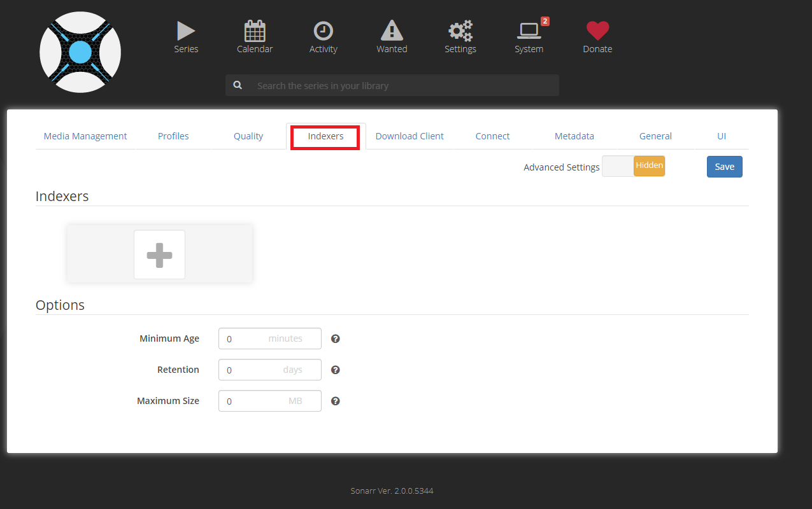Viewport: 812px width, 509px height.
Task: Open help for Retention setting
Action: pyautogui.click(x=335, y=370)
